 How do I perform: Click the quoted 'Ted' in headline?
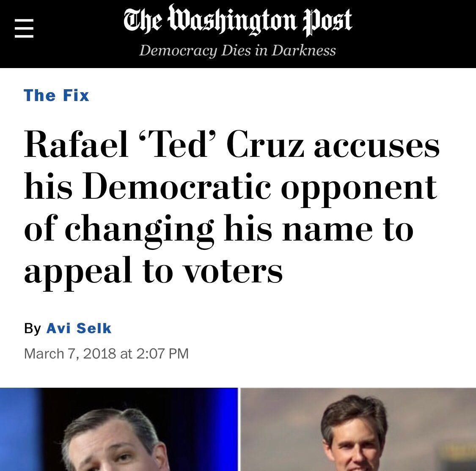(177, 144)
